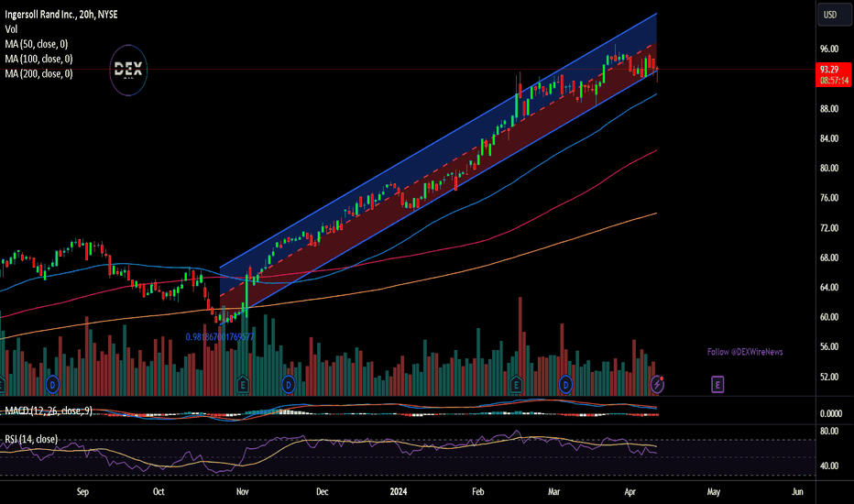The width and height of the screenshot is (854, 504).
Task: Click the MACD 0.0000 scale label
Action: [831, 413]
